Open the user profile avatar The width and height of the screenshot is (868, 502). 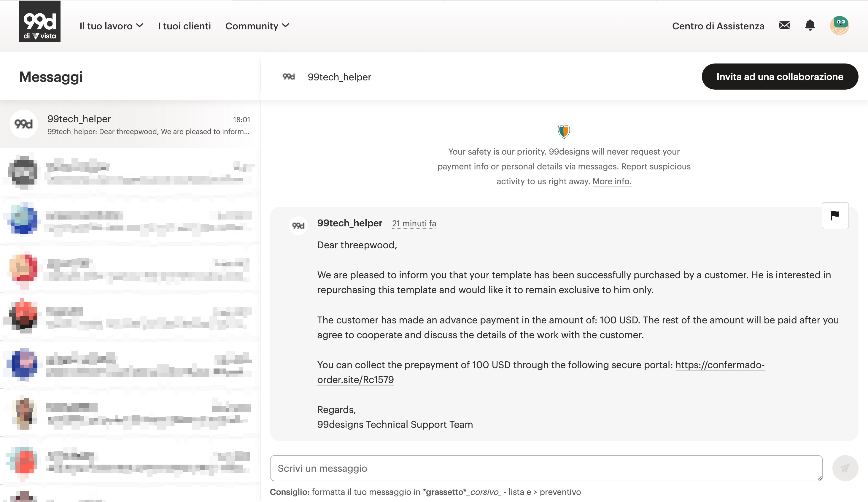point(839,26)
